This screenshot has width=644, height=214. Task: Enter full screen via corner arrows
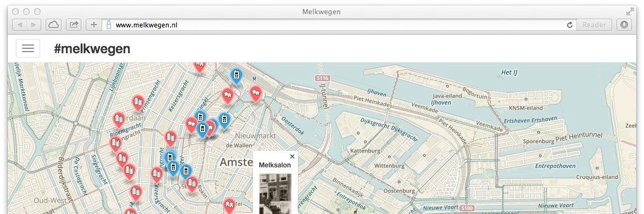coord(630,12)
